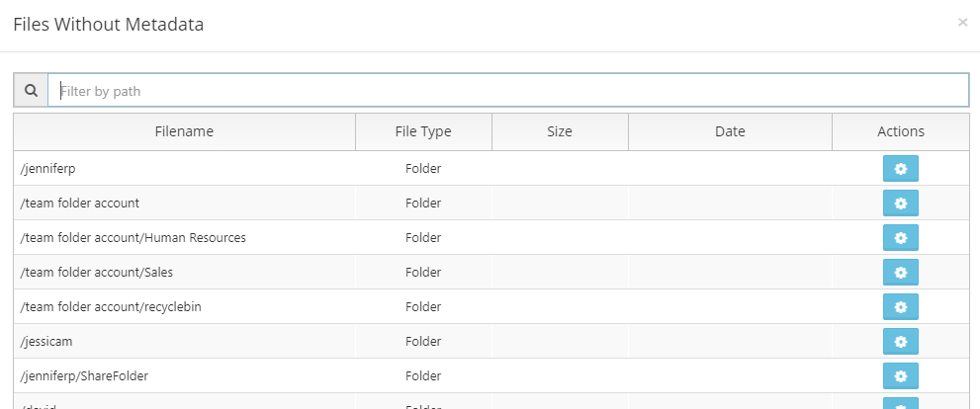
Task: Click the File Type column header
Action: click(x=423, y=131)
